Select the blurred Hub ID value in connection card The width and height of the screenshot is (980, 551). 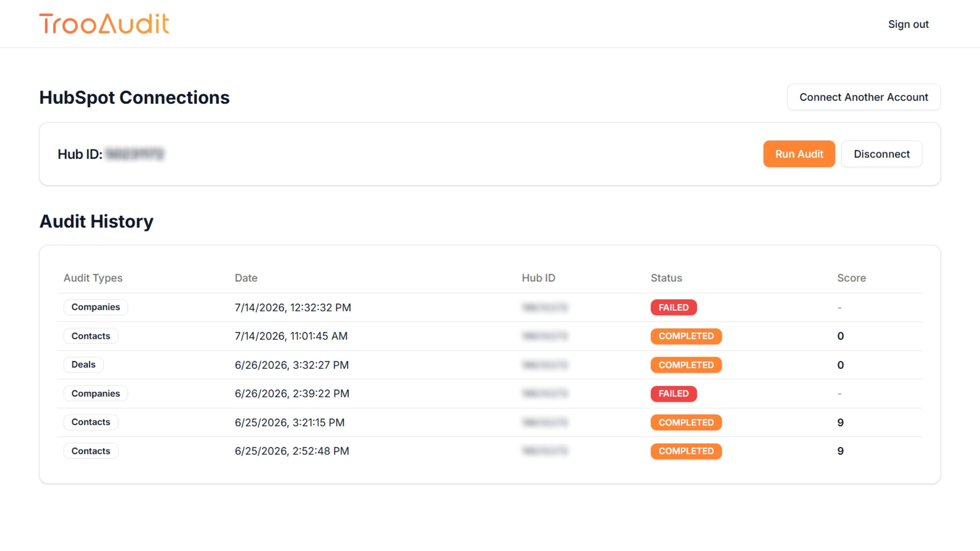click(134, 154)
